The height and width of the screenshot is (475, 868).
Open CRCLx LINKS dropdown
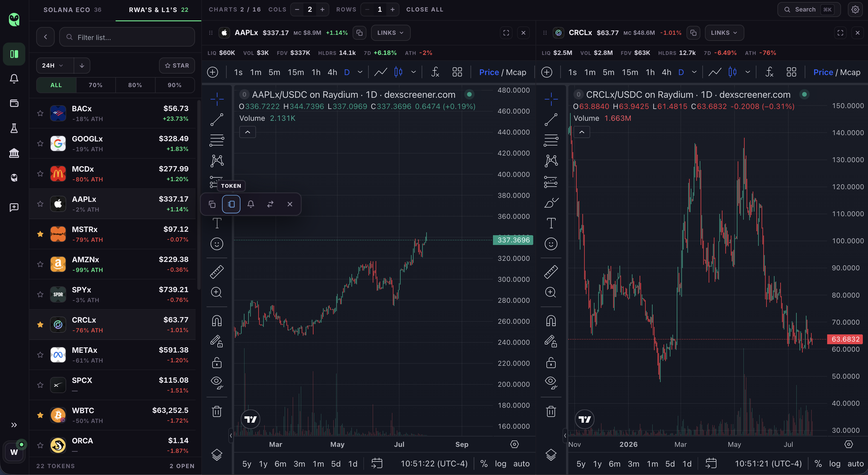point(724,33)
